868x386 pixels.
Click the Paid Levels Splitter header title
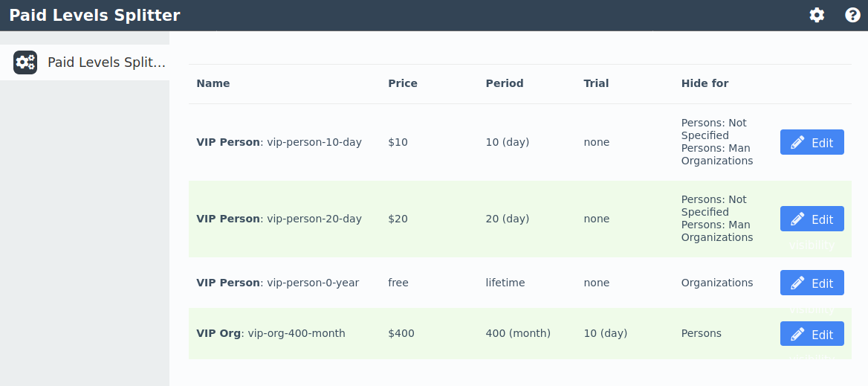pos(94,15)
